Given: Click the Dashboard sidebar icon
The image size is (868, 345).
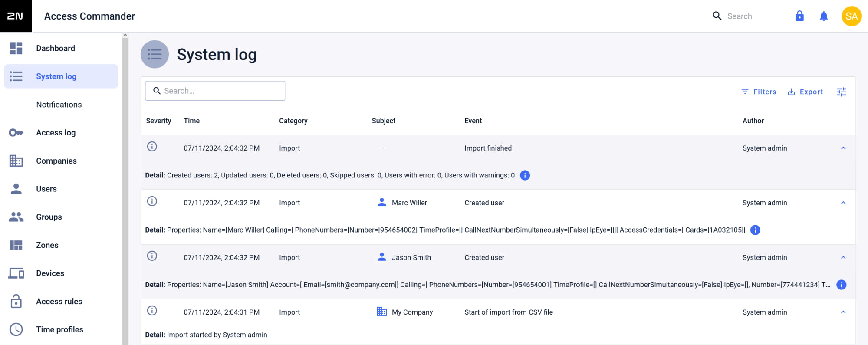Looking at the screenshot, I should point(16,48).
